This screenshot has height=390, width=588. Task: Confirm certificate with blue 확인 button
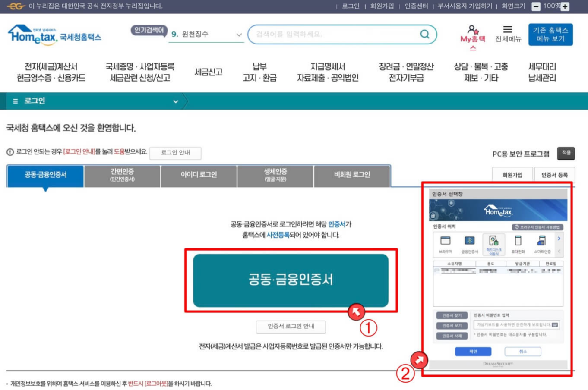coord(473,352)
